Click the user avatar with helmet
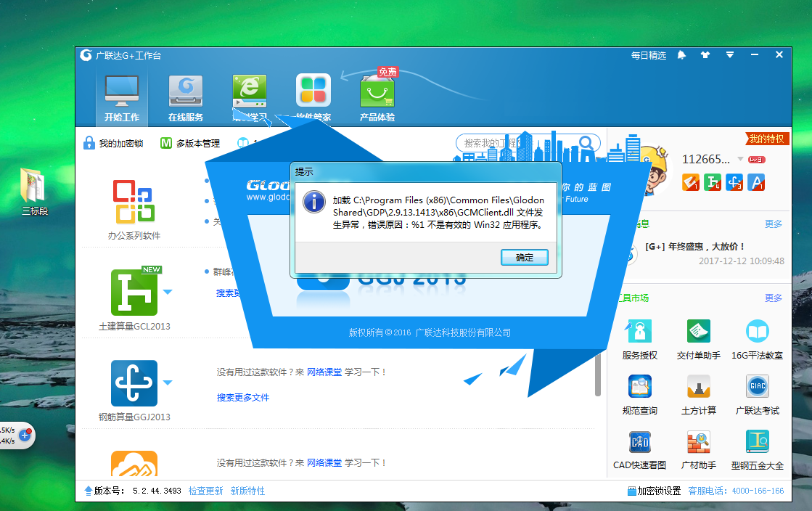 click(x=654, y=171)
